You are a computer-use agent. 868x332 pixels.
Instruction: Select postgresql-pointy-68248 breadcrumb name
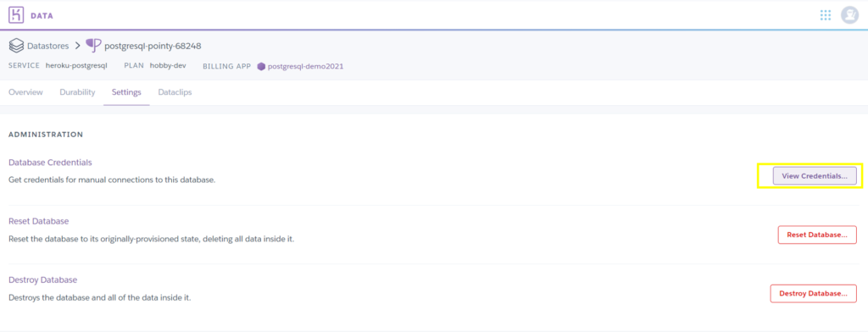click(153, 46)
